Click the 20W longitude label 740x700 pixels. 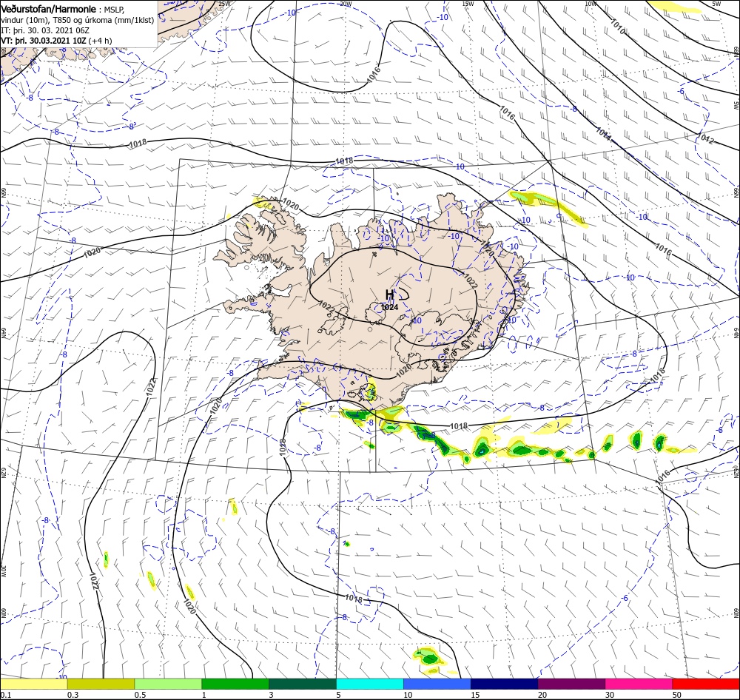point(346,4)
